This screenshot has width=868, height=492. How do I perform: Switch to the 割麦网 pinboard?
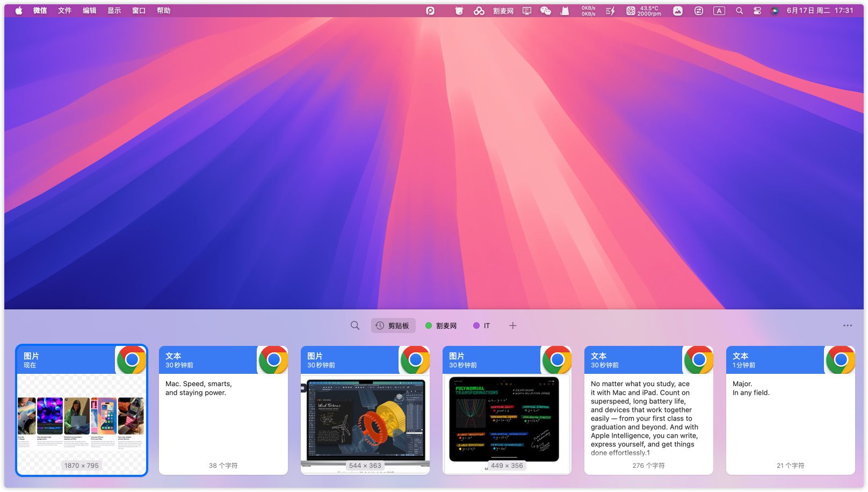[x=441, y=325]
